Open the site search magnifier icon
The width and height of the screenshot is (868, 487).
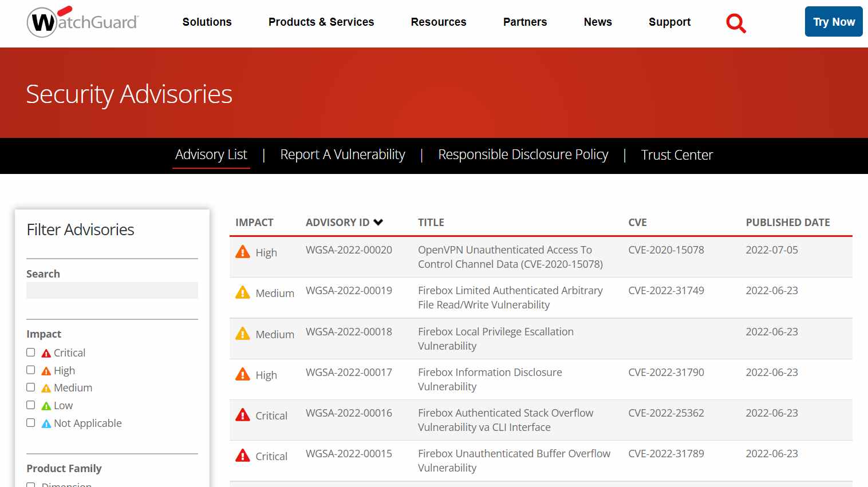coord(736,23)
